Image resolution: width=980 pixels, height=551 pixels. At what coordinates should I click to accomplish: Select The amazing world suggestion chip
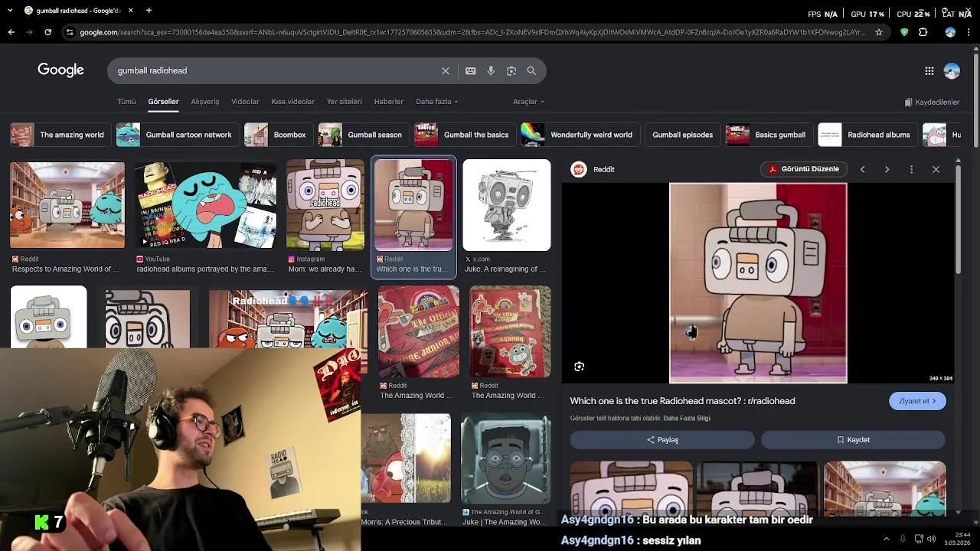pos(60,135)
